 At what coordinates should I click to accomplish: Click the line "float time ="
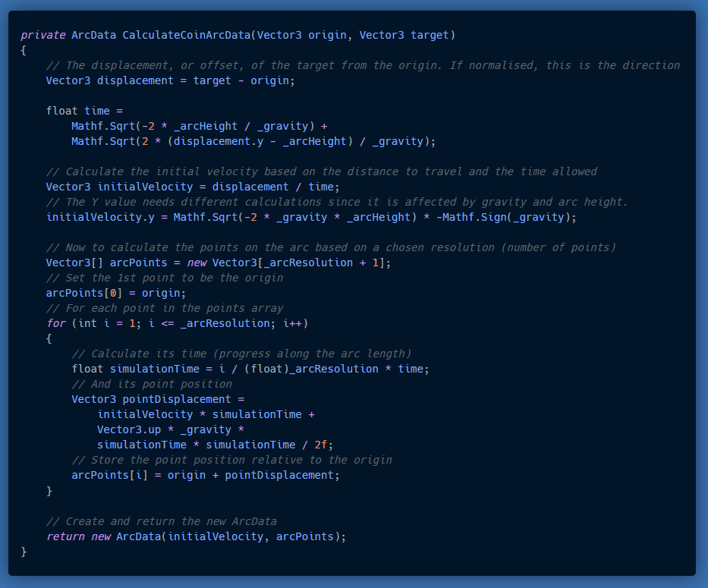coord(84,111)
